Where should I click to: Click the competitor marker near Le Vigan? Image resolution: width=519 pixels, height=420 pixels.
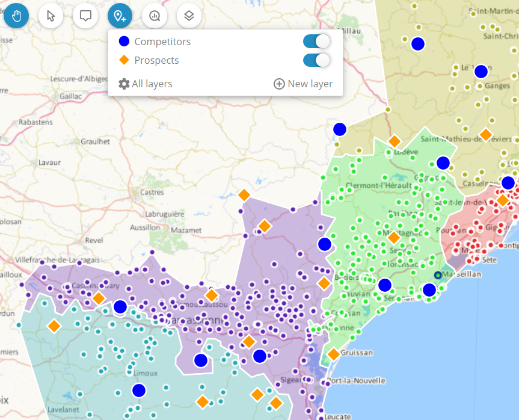(x=481, y=72)
